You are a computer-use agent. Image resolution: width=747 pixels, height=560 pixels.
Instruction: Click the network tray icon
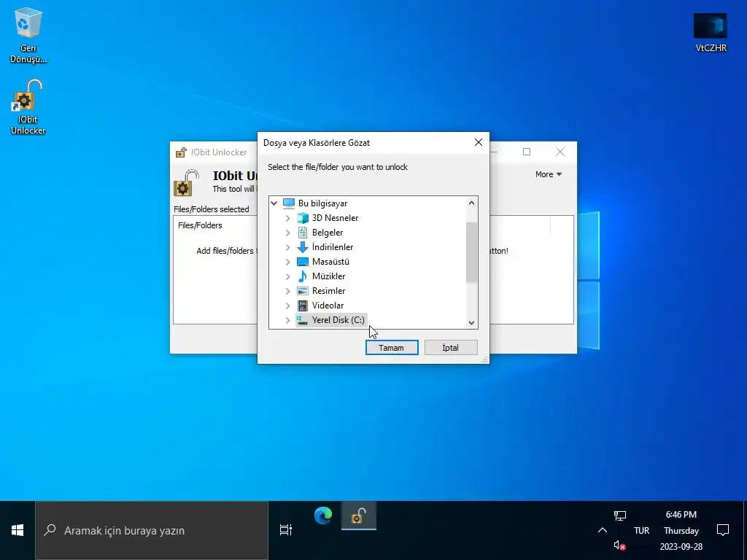pyautogui.click(x=620, y=516)
